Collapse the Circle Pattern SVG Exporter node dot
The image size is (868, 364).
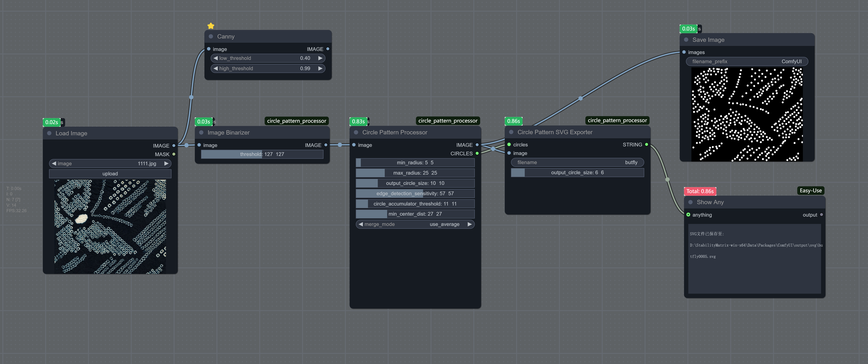click(511, 132)
